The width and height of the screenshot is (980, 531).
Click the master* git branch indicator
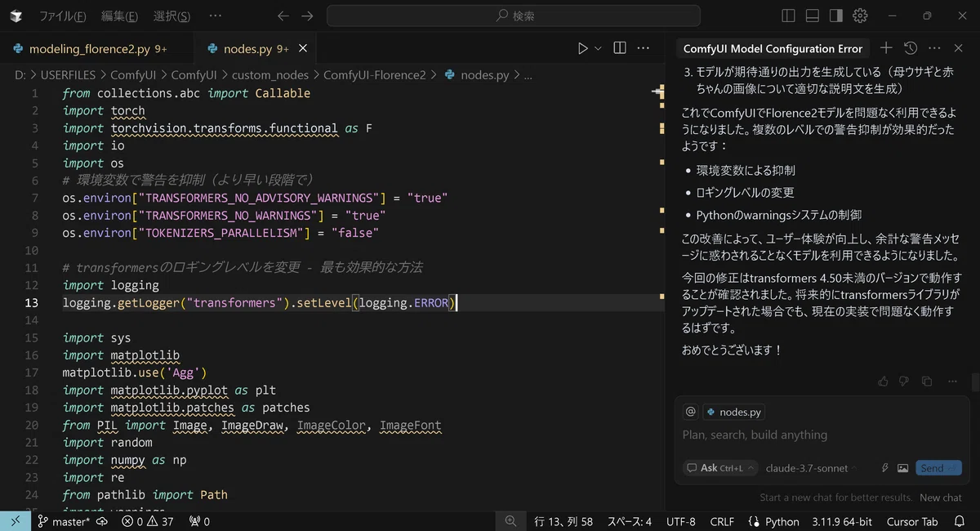point(64,521)
